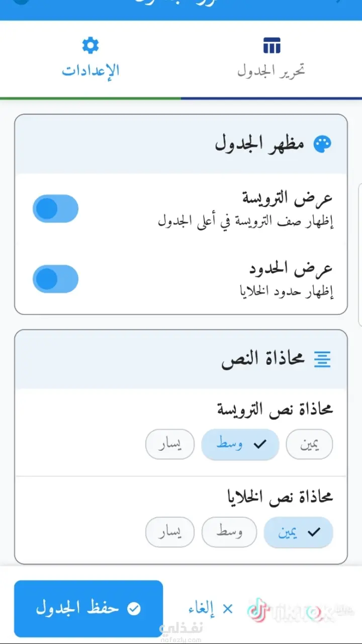This screenshot has height=644, width=362.
Task: Select يسار for header text alignment
Action: (x=170, y=444)
